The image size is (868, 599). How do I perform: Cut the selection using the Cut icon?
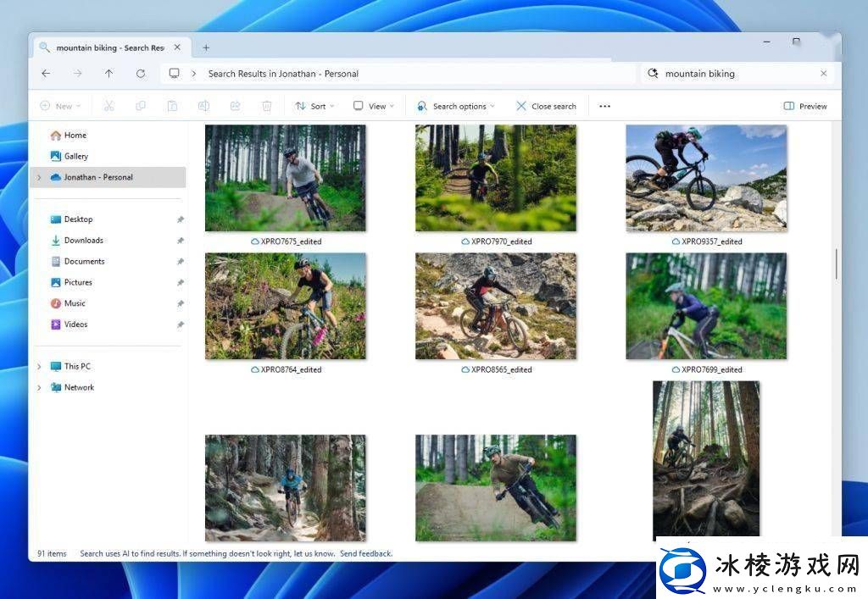[108, 106]
